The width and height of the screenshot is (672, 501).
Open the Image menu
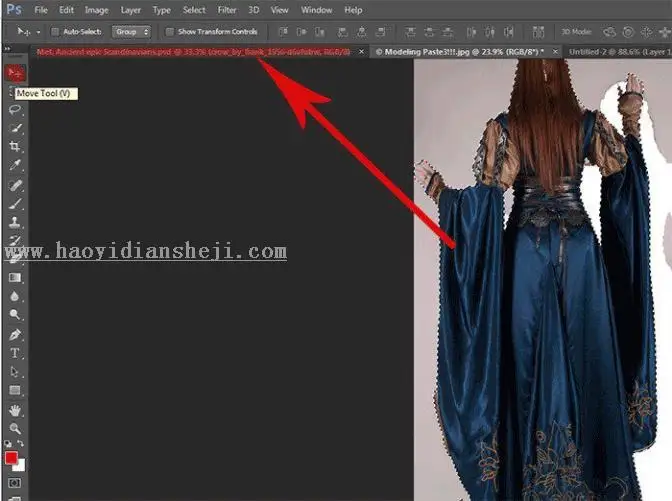(96, 10)
